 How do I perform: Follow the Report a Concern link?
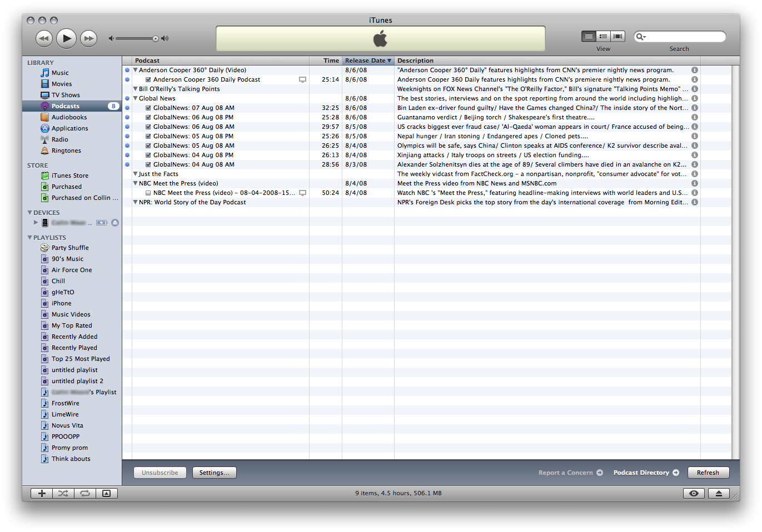[x=570, y=473]
